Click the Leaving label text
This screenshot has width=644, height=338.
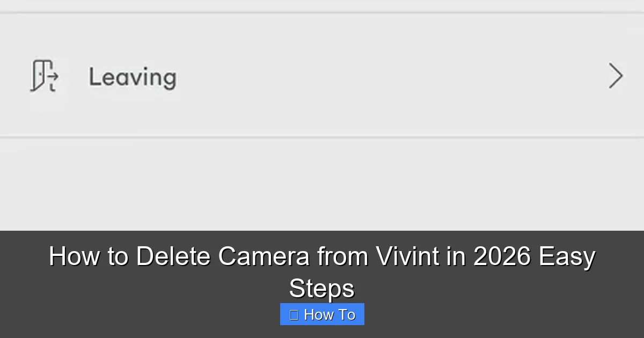pos(133,78)
